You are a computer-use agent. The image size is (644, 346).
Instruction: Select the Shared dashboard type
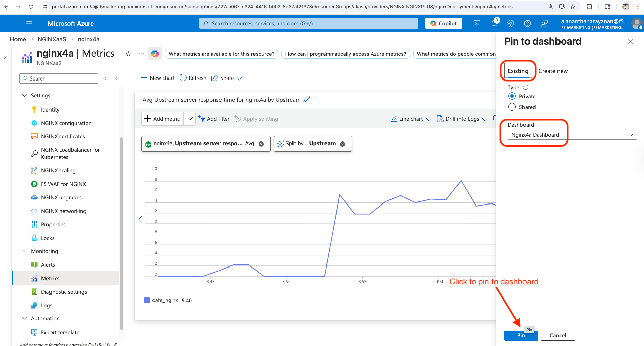click(512, 107)
